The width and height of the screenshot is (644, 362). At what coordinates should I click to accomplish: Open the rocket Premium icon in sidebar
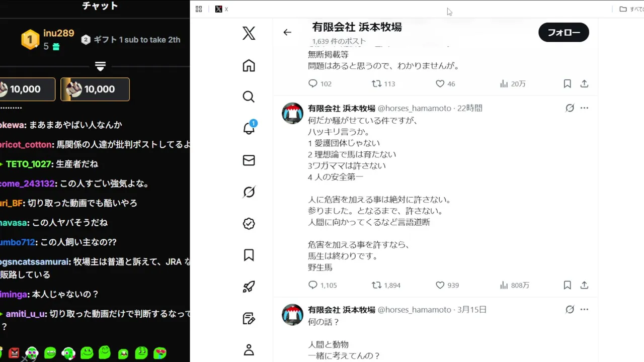249,287
